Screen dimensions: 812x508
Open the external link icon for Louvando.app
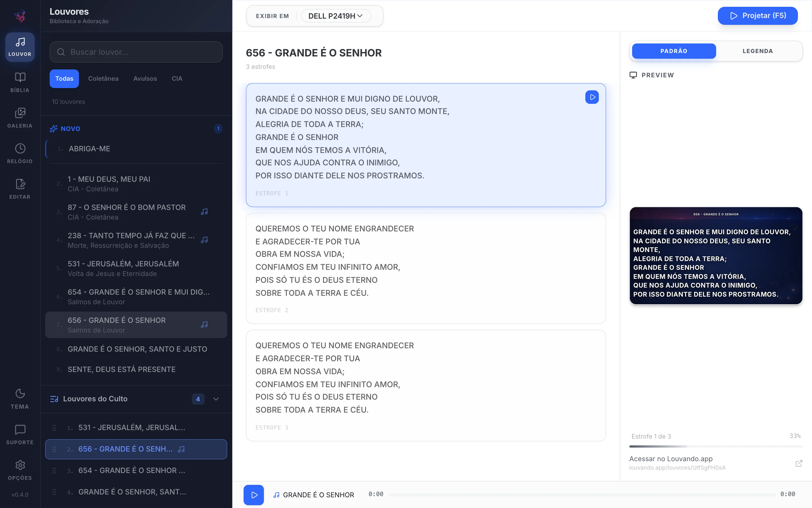(799, 463)
